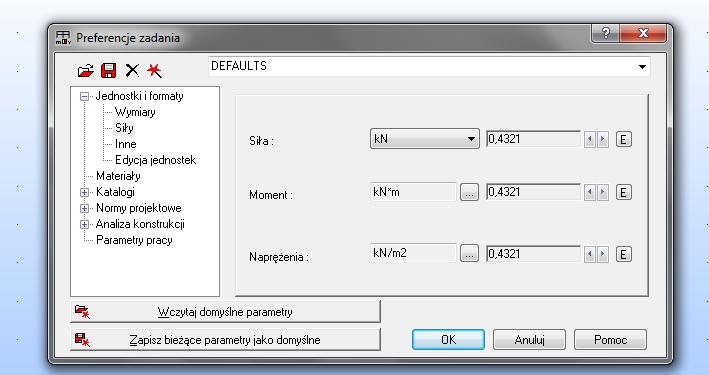Click the red starburst icon in toolbar
The width and height of the screenshot is (709, 375).
(x=154, y=71)
